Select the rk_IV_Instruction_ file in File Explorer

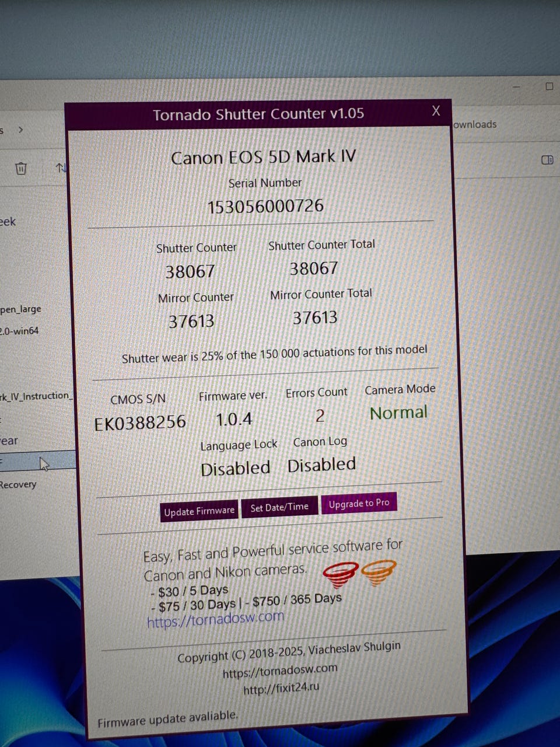click(x=37, y=396)
